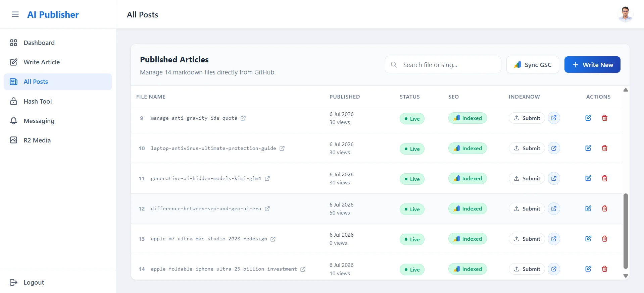
Task: Focus the Search file or slug field
Action: [443, 65]
